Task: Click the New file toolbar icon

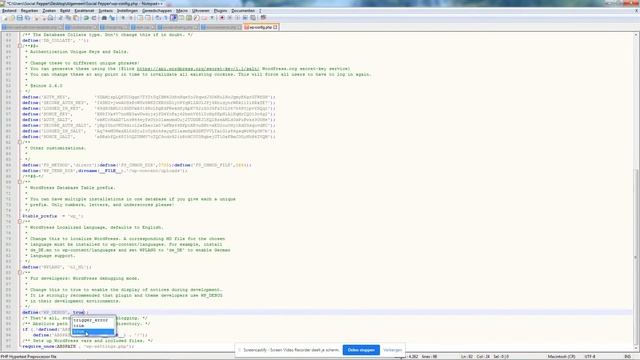Action: pyautogui.click(x=4, y=18)
